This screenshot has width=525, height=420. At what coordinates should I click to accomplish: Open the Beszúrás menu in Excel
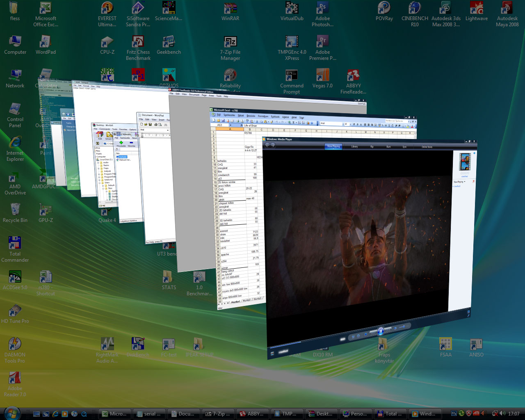[x=251, y=116]
